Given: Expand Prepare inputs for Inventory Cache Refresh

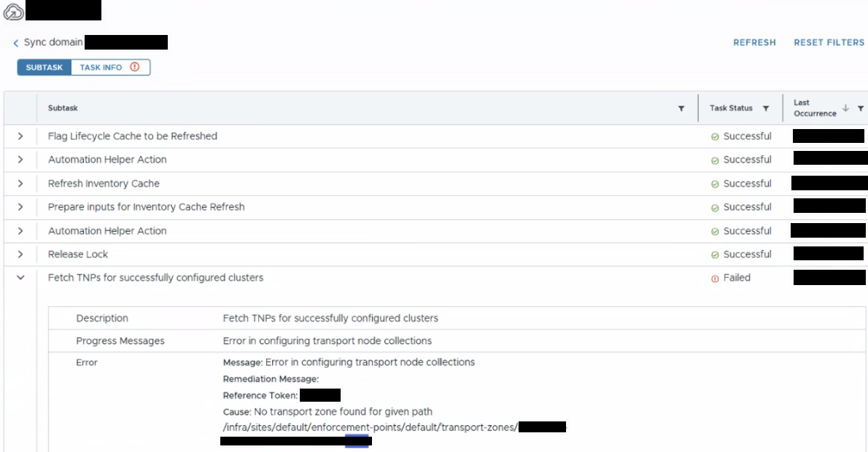Looking at the screenshot, I should tap(20, 207).
